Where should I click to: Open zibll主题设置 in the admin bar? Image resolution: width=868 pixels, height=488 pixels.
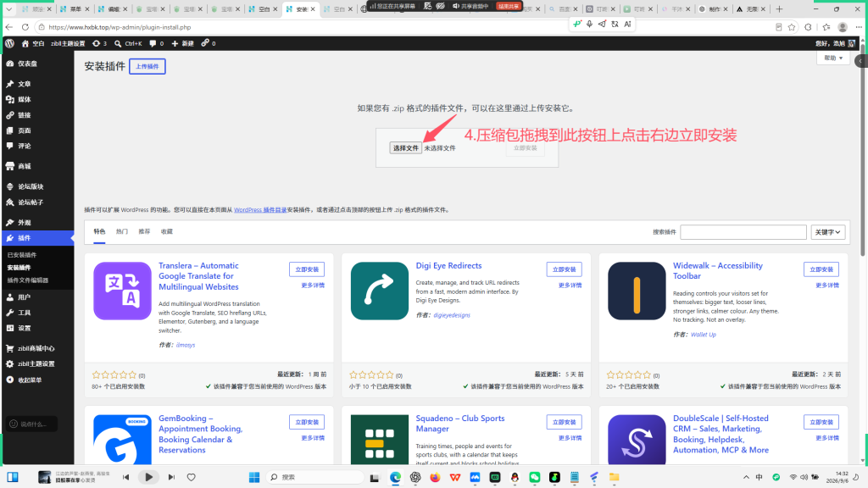click(x=68, y=43)
